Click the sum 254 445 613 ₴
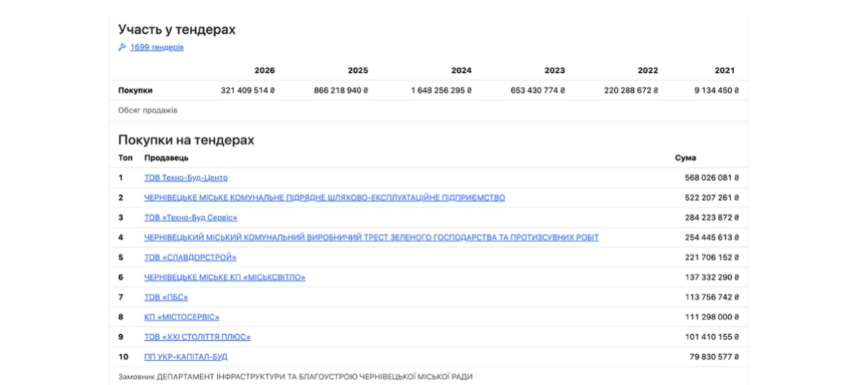This screenshot has width=868, height=385. click(712, 238)
